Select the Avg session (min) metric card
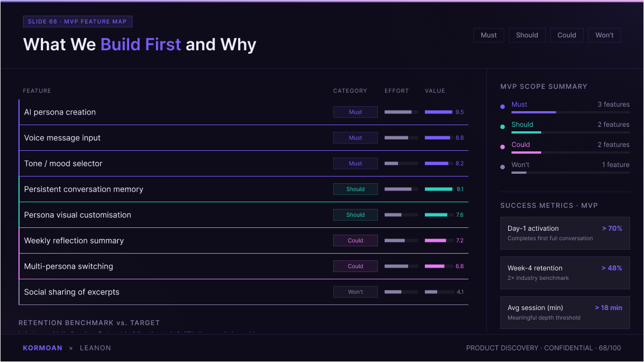 click(565, 312)
